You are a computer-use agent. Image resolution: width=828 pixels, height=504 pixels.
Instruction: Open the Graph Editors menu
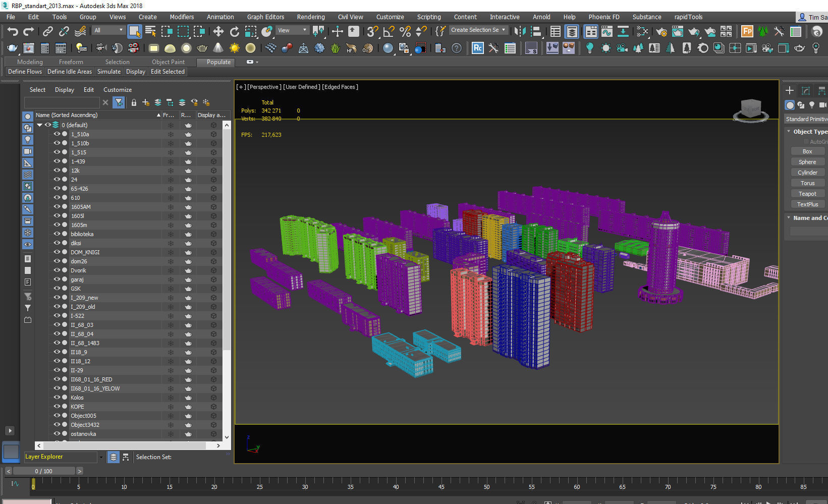pos(265,17)
